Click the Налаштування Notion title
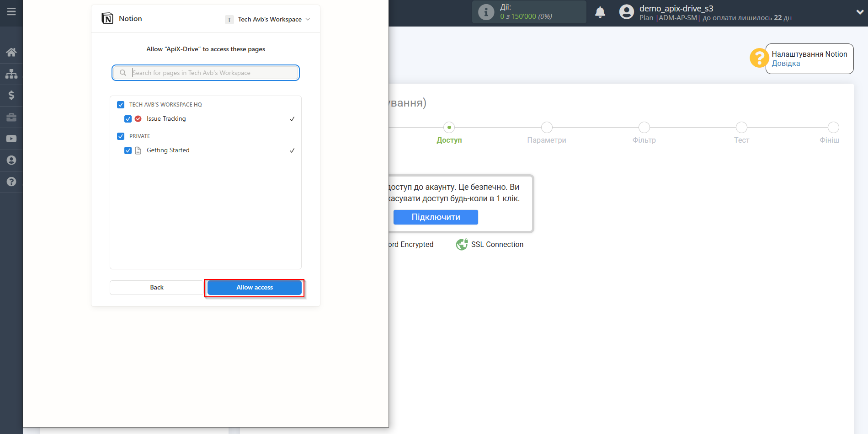This screenshot has width=868, height=434. point(809,54)
